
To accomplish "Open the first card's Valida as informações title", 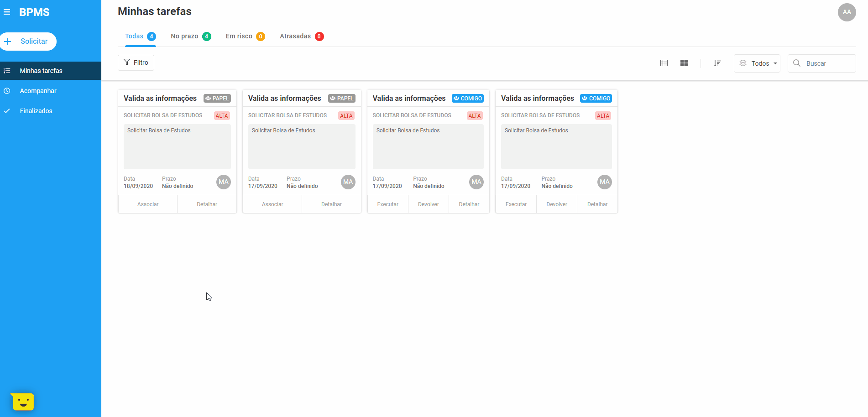I will [160, 99].
